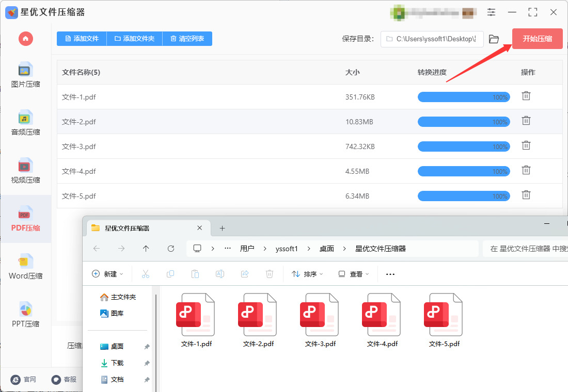
Task: Open the save directory folder icon
Action: [494, 39]
